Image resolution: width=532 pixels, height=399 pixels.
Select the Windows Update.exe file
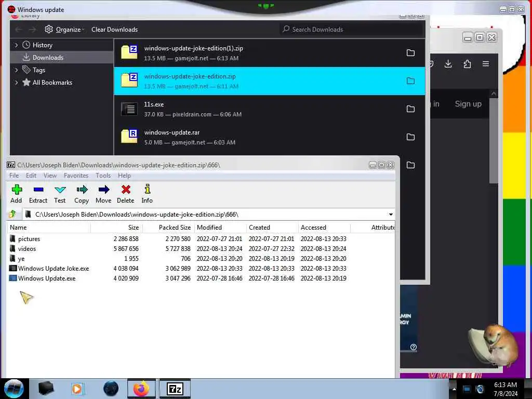click(201, 278)
